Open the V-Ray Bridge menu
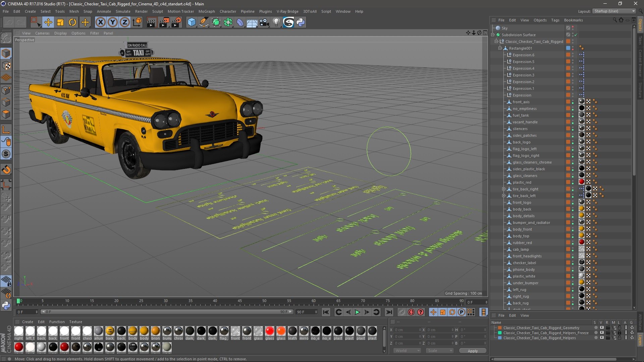This screenshot has height=362, width=644. click(287, 11)
